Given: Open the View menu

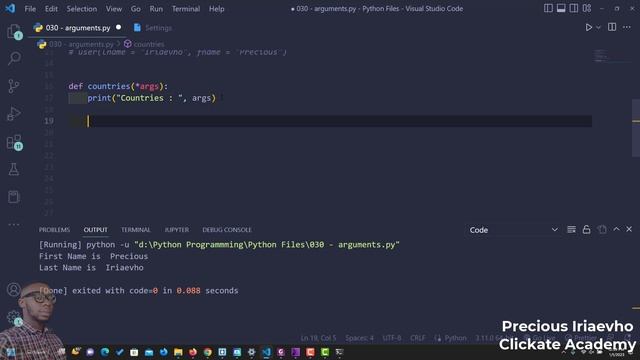Looking at the screenshot, I should point(114,9).
